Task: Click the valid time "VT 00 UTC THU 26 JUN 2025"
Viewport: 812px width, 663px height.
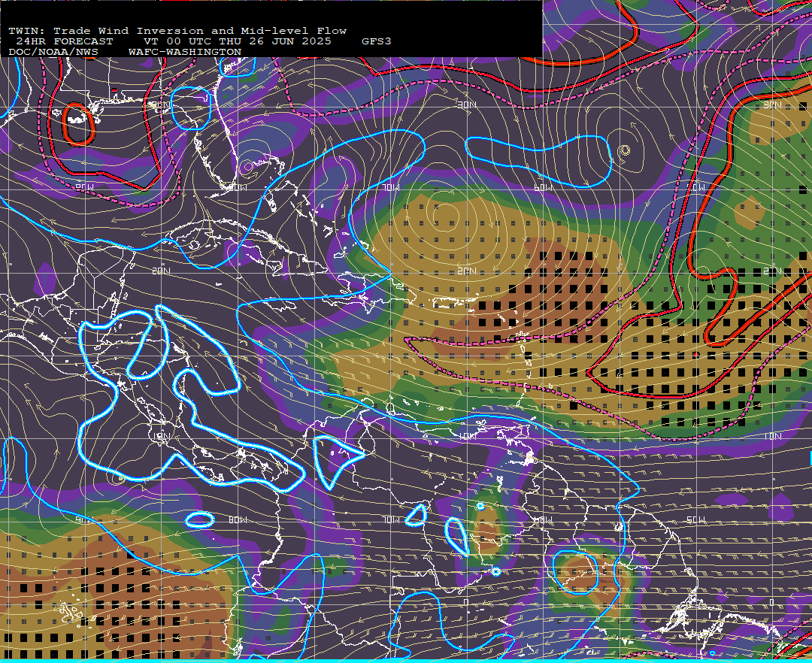Action: [237, 41]
